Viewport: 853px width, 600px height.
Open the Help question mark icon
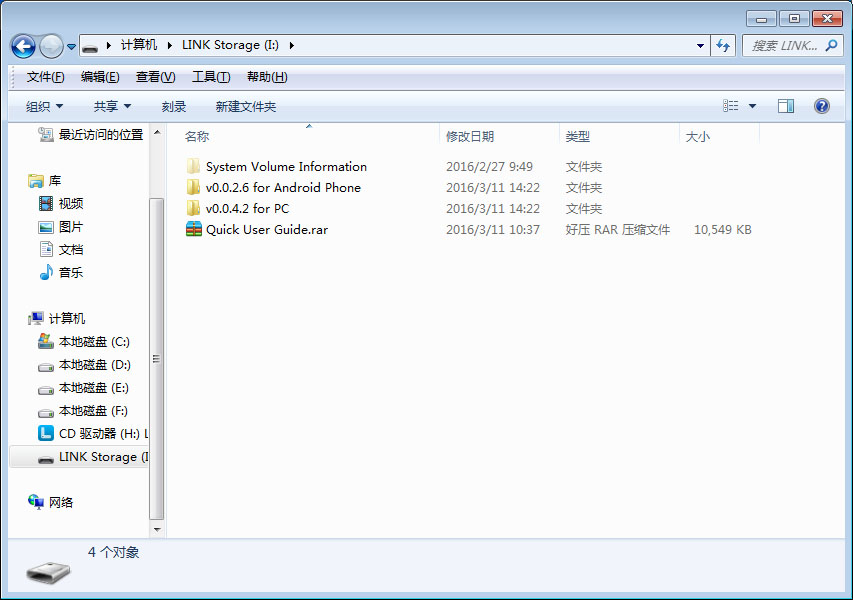pos(821,105)
